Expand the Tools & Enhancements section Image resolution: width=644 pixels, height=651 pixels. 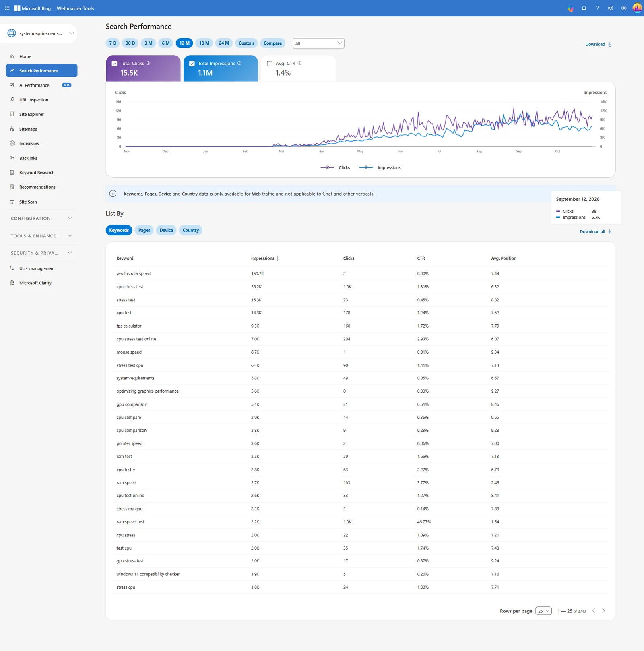(x=41, y=236)
